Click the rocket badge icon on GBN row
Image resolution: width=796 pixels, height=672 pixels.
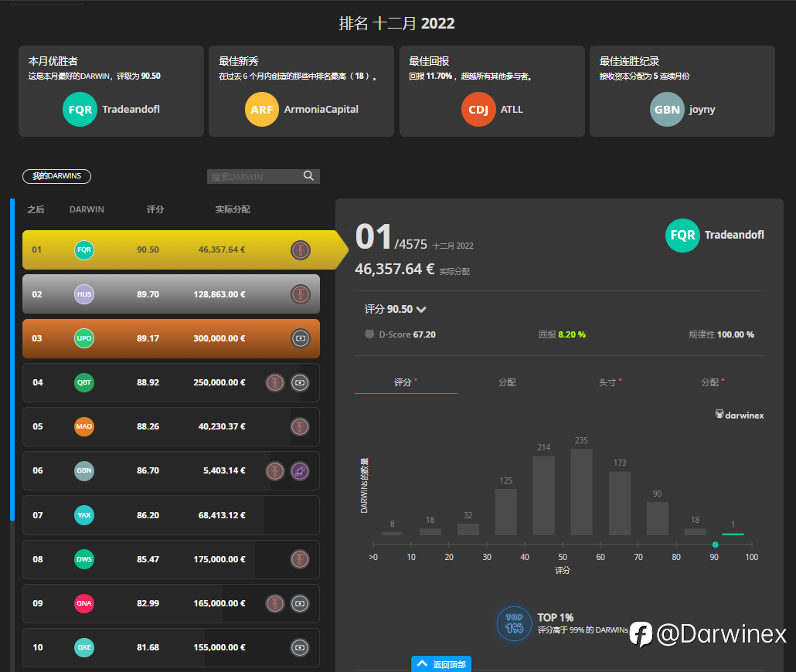tap(300, 471)
